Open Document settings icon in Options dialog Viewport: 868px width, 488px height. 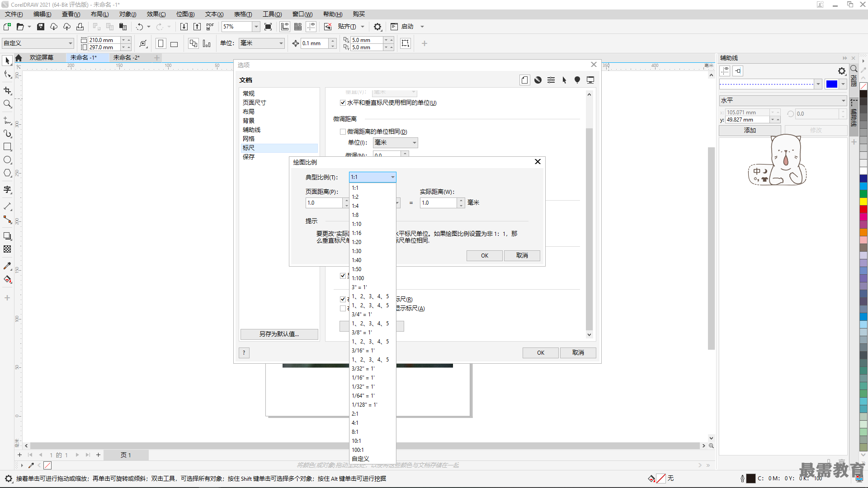tap(524, 80)
